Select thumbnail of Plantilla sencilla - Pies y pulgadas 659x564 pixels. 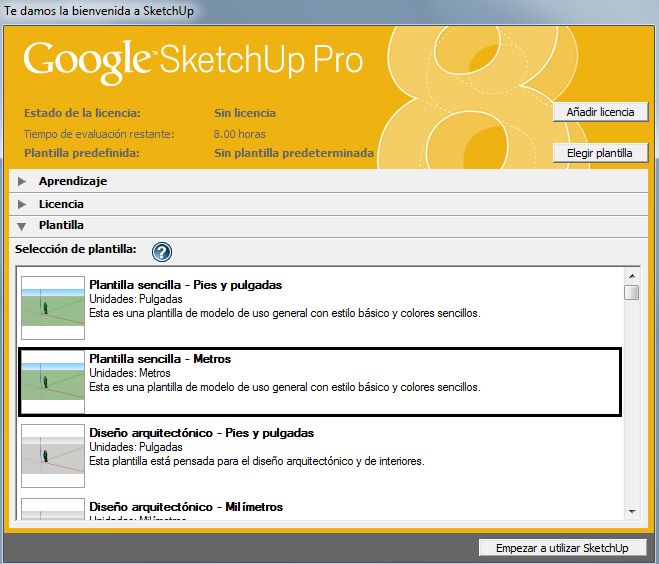(x=53, y=308)
